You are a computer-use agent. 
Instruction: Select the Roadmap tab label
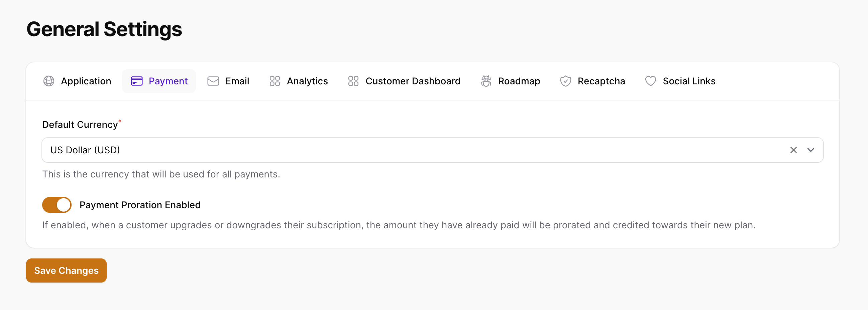[x=519, y=81]
